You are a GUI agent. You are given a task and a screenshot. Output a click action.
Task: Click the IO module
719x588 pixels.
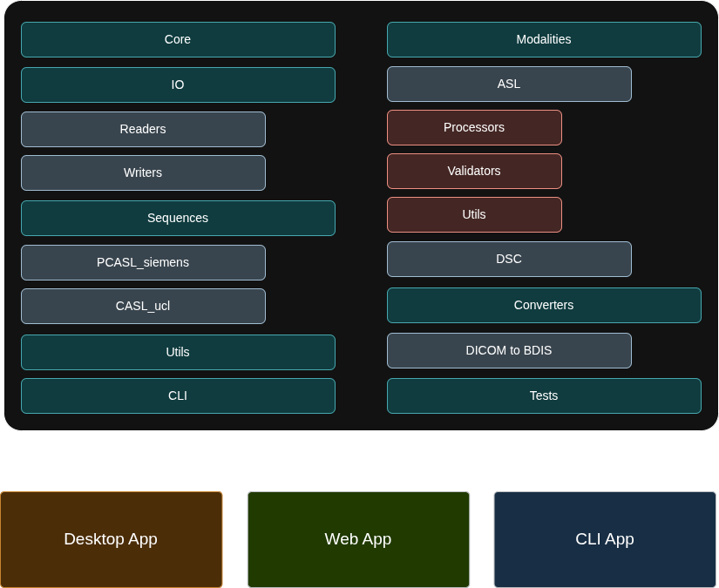[178, 84]
